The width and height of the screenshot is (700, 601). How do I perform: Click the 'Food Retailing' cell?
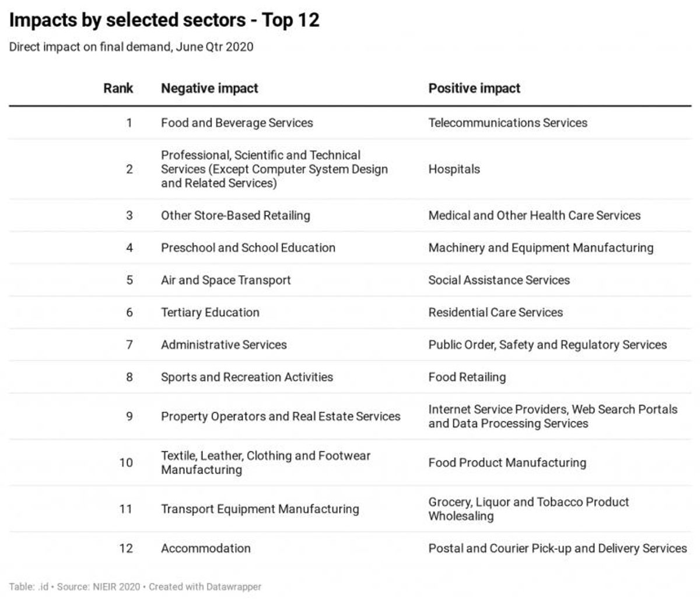(x=467, y=377)
